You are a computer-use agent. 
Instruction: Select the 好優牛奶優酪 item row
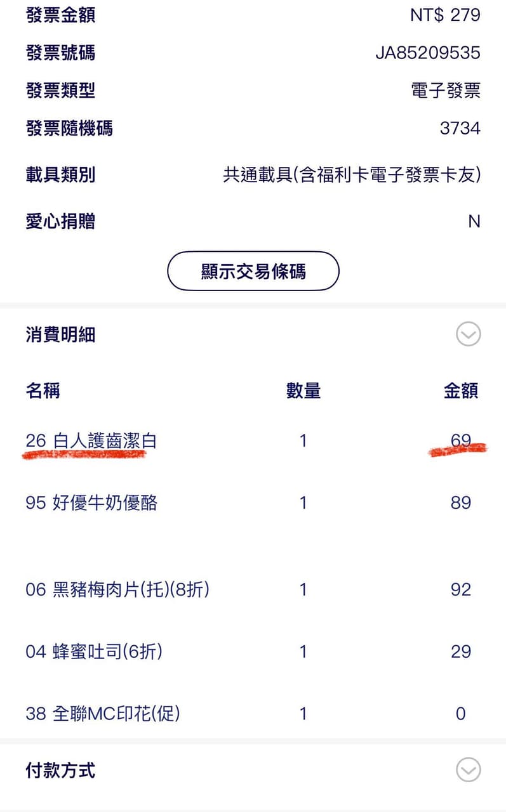coord(253,503)
